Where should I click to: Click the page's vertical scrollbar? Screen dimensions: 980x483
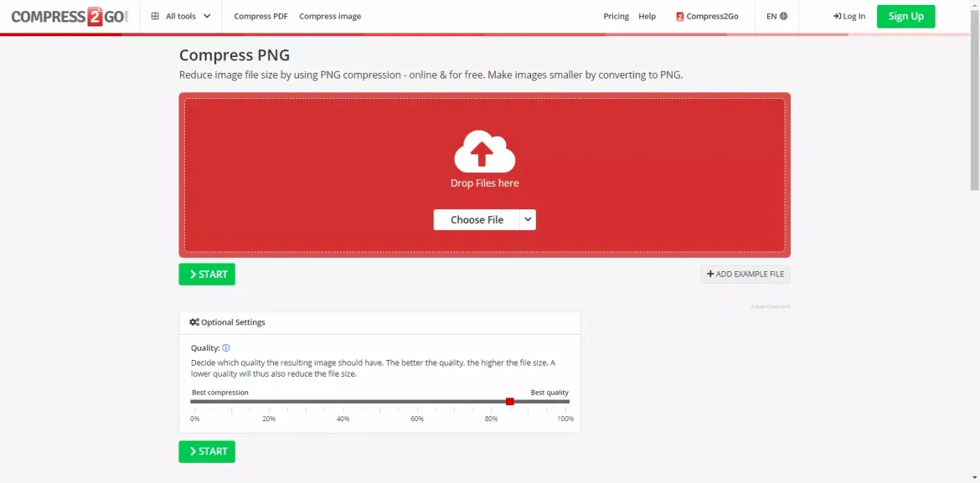pos(974,100)
